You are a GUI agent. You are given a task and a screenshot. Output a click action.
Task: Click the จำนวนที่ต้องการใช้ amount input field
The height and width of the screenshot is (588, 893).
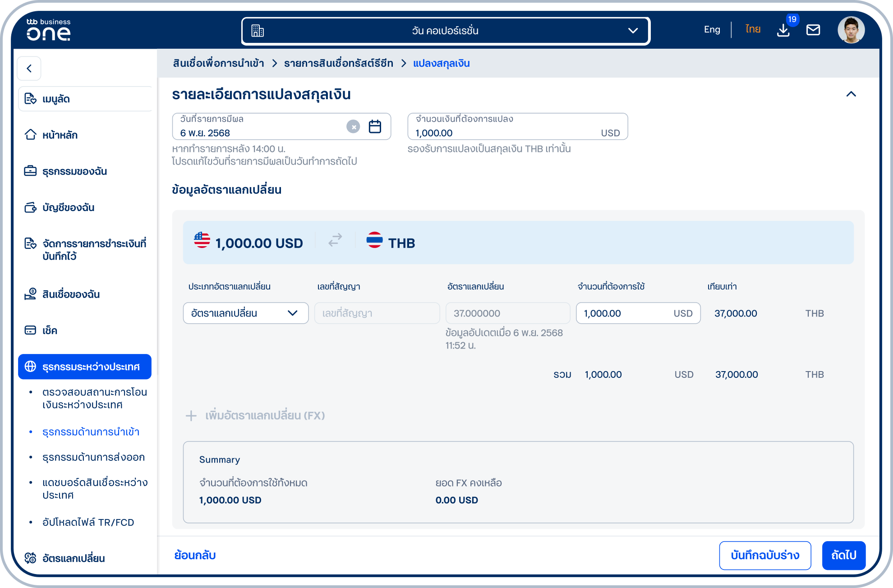click(638, 313)
